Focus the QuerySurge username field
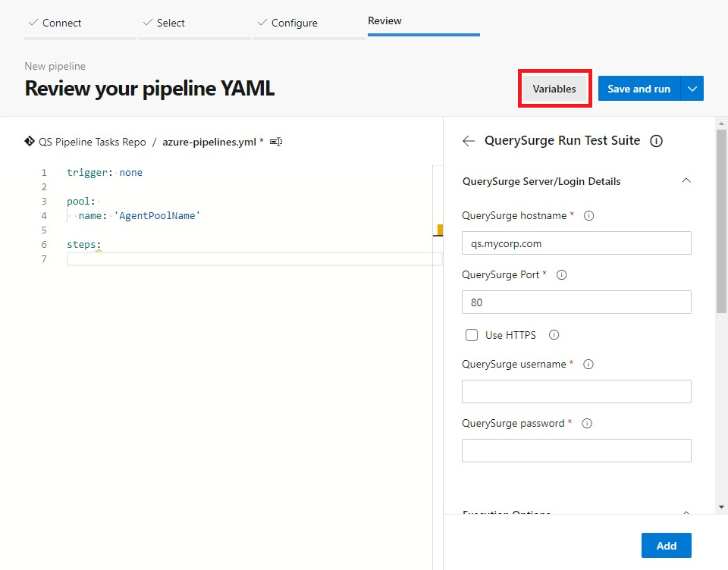The width and height of the screenshot is (728, 570). pos(576,392)
